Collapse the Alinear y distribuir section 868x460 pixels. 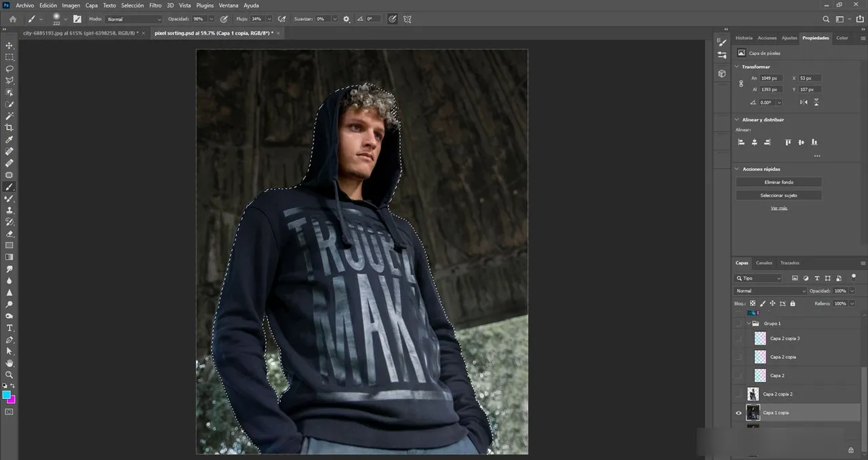click(737, 119)
